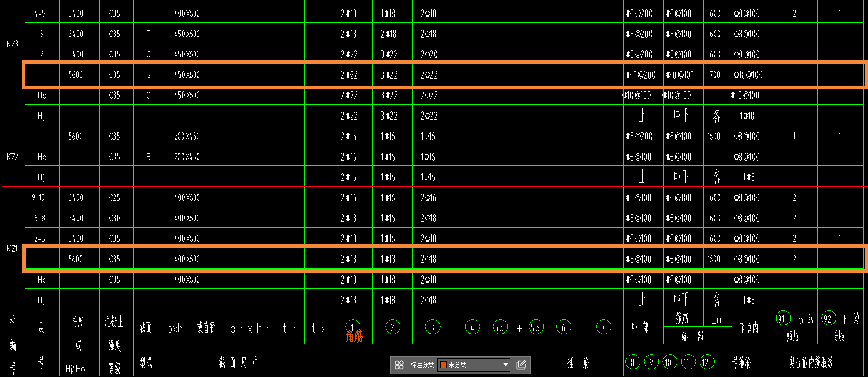Click the 端部 stirrup header

click(x=692, y=336)
